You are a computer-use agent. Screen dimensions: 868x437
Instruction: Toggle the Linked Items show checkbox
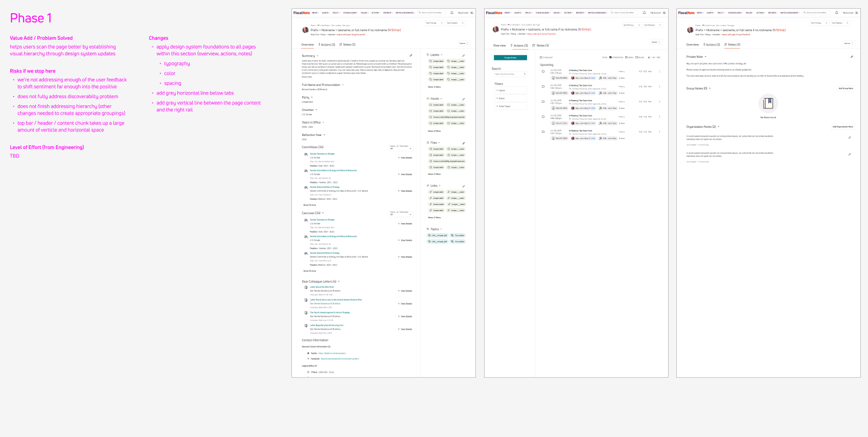[x=610, y=57]
